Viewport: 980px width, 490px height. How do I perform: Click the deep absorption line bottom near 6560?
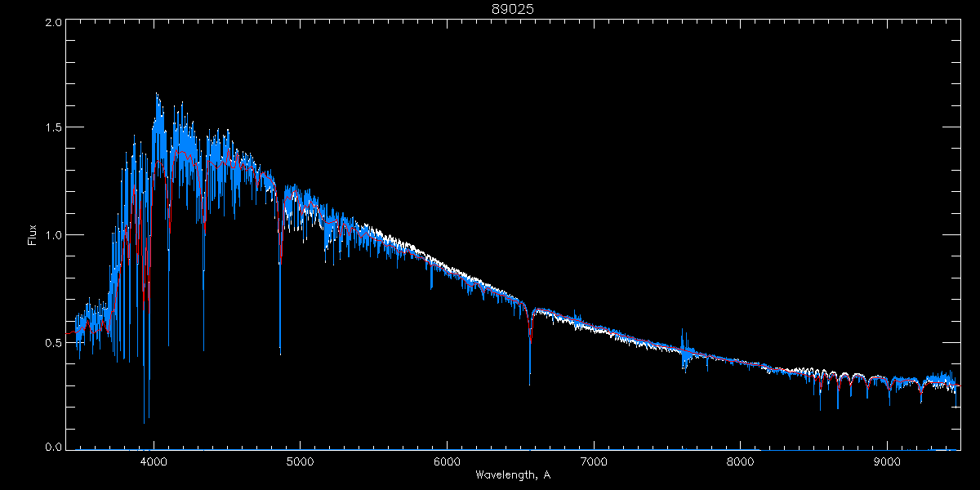pyautogui.click(x=529, y=382)
